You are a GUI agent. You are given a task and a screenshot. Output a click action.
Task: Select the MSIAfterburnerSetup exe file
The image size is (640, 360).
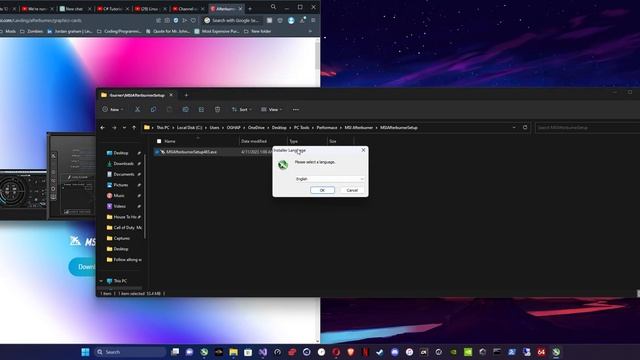[191, 152]
